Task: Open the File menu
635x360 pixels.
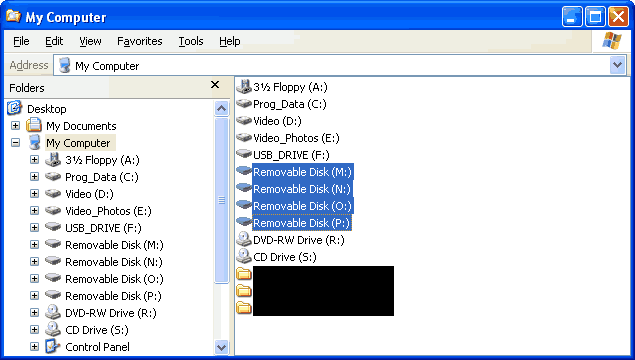Action: point(21,41)
